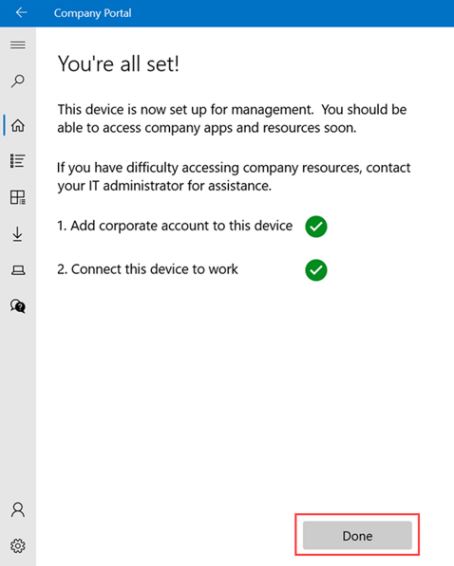Click checkmark beside Connect this device

pos(316,270)
